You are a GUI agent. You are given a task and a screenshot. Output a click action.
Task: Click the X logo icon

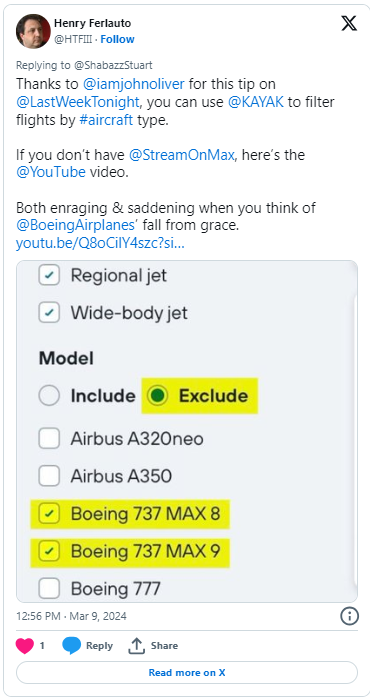coord(349,24)
